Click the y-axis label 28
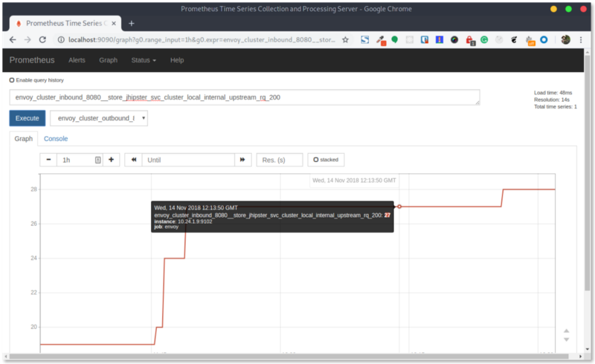This screenshot has width=595, height=364. coord(33,189)
